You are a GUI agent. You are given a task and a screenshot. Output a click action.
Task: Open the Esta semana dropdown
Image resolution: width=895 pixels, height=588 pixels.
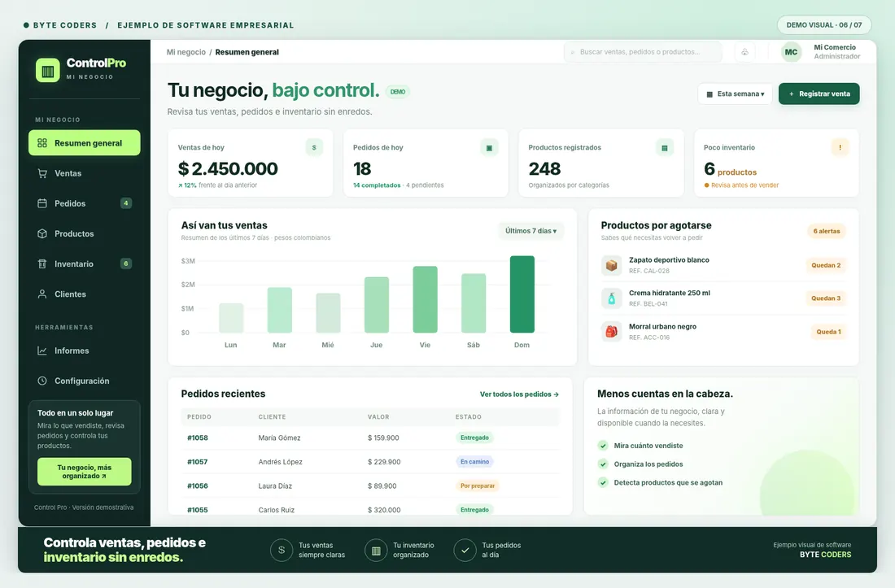(x=736, y=94)
